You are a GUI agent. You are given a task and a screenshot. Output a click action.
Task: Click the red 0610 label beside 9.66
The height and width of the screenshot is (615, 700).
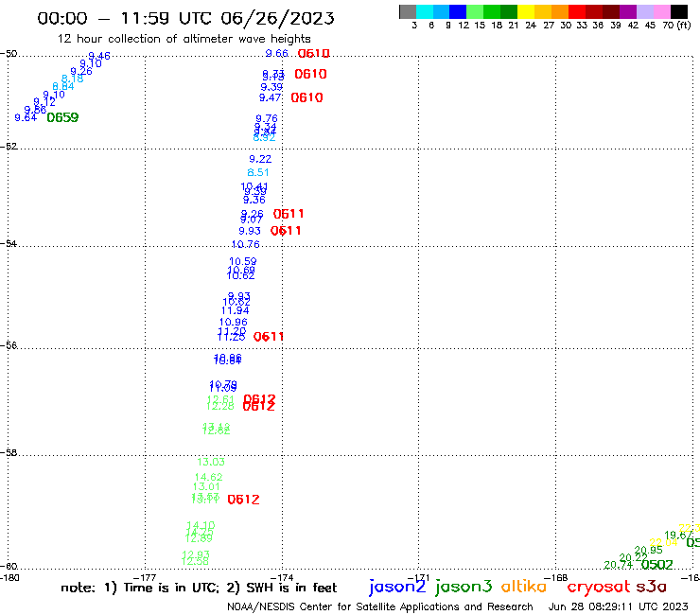(x=313, y=54)
